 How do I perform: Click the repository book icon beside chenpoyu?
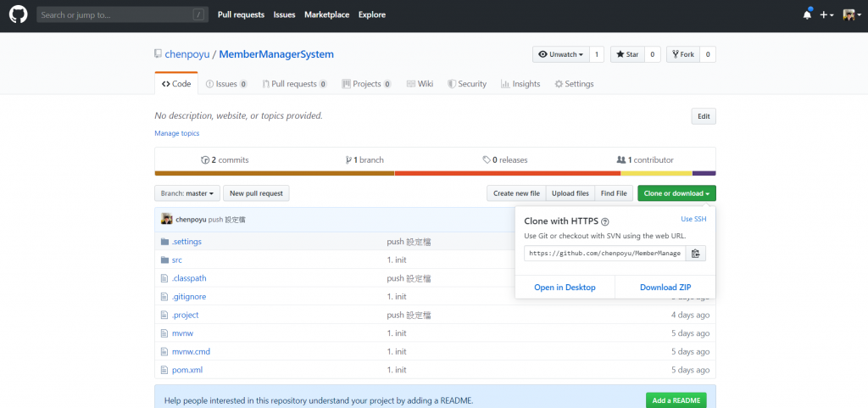coord(159,54)
